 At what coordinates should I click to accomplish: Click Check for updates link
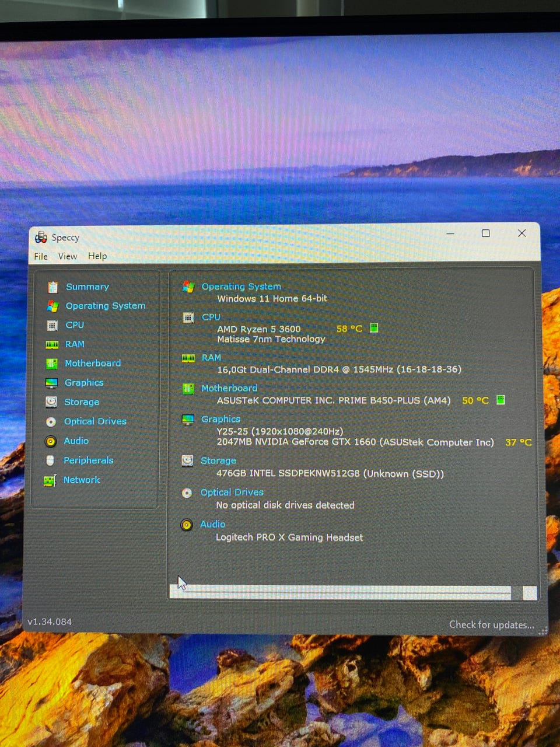(x=491, y=624)
